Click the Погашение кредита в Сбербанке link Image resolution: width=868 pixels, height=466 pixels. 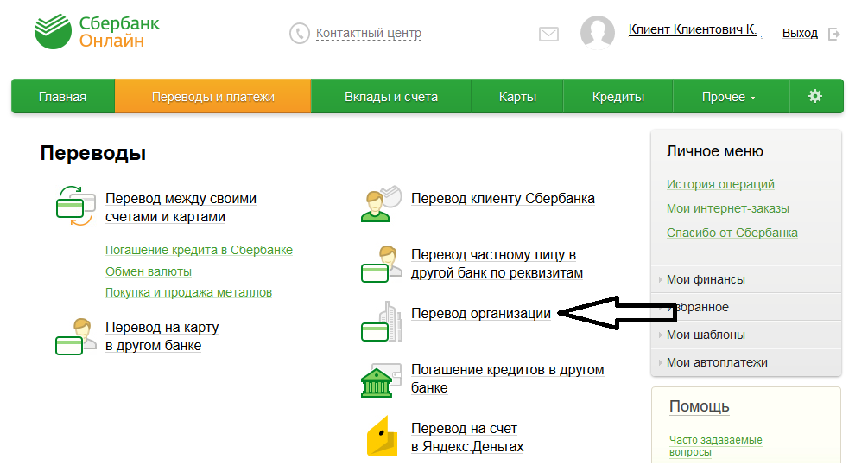coord(199,250)
